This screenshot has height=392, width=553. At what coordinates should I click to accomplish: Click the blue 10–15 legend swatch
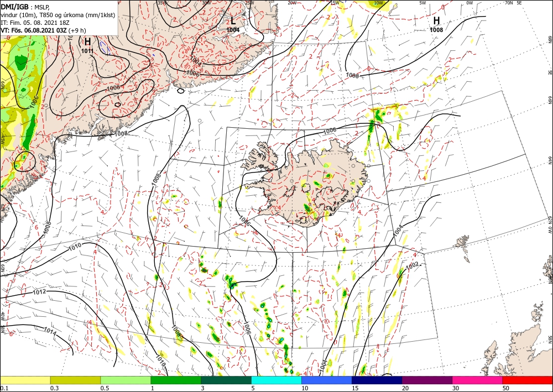tap(327, 380)
